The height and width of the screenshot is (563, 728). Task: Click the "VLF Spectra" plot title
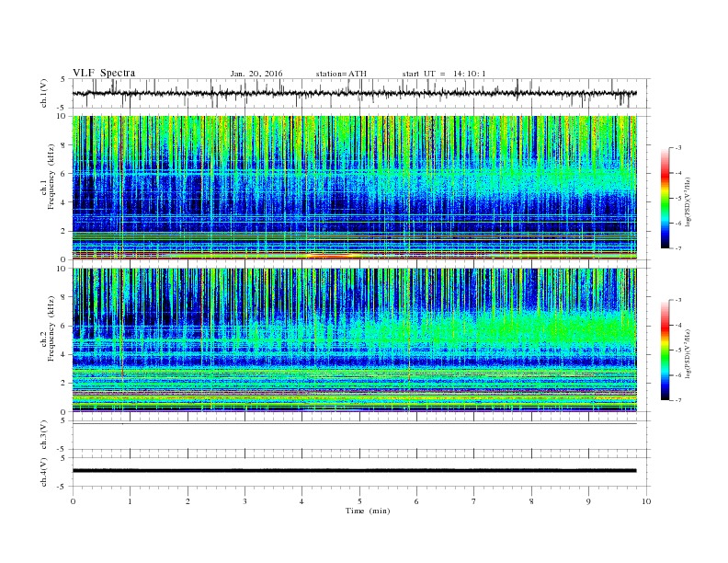104,73
